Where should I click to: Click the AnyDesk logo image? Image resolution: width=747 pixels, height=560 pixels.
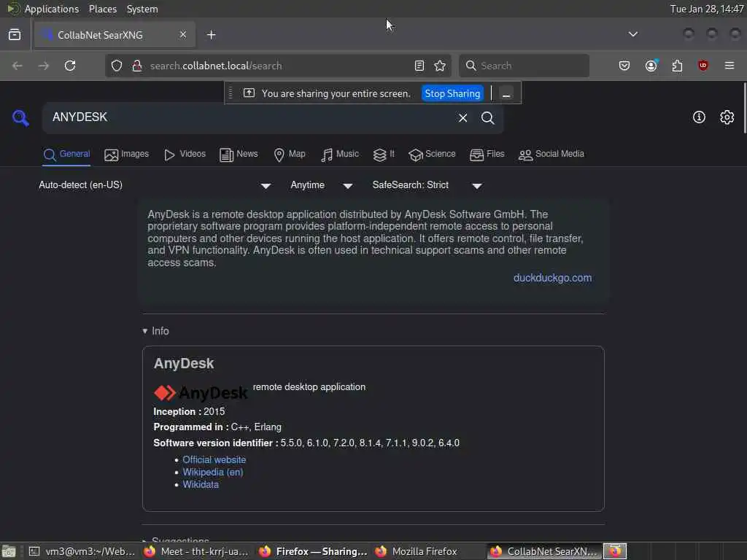(x=201, y=393)
